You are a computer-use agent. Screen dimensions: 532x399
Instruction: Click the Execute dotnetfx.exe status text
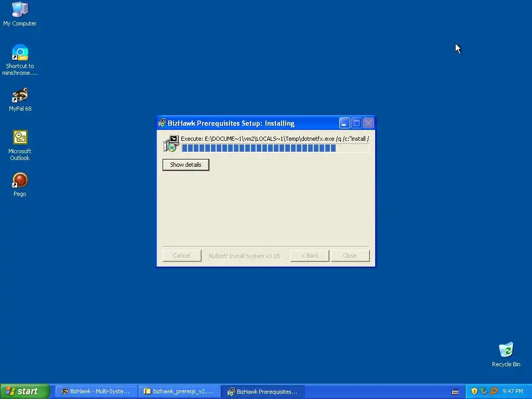point(274,138)
